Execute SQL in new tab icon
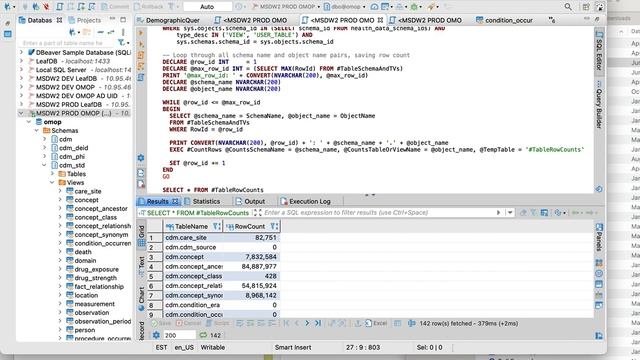Screen dimensions: 640x360 [x=141, y=44]
